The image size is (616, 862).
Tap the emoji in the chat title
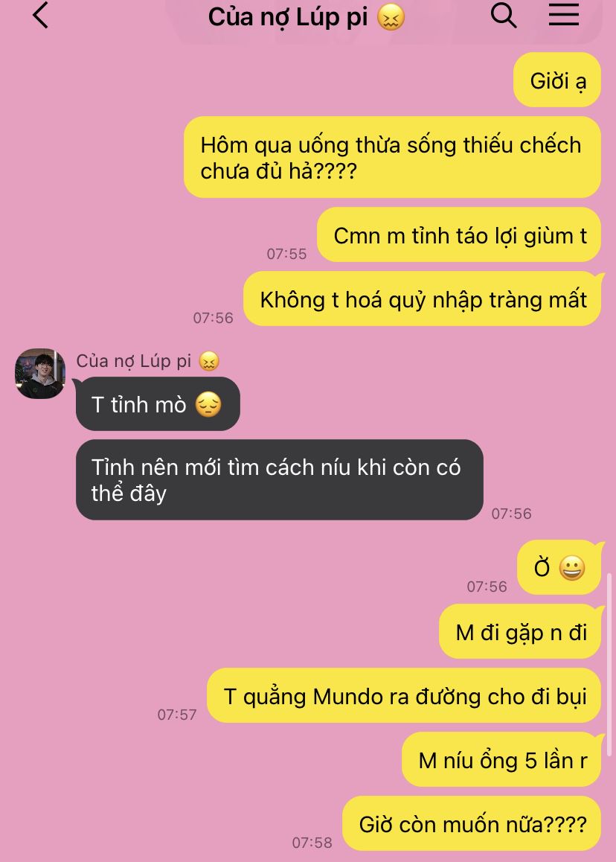(391, 17)
